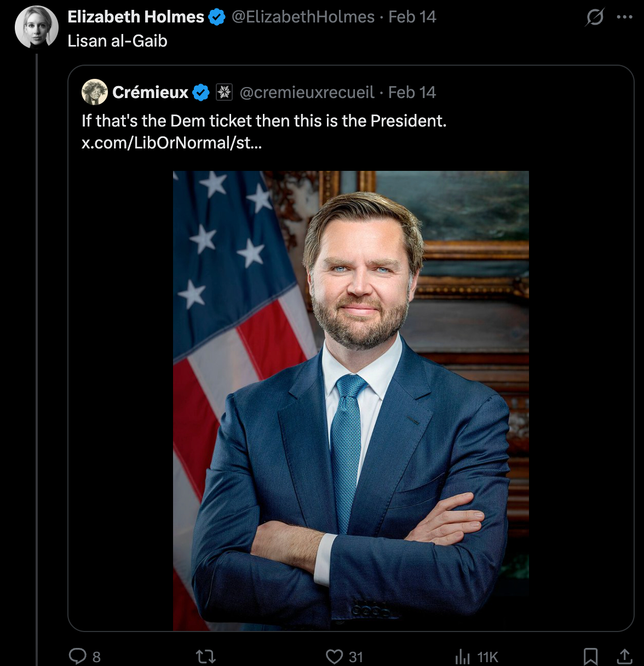Click the Crémieux display name
The height and width of the screenshot is (666, 644).
(x=150, y=93)
